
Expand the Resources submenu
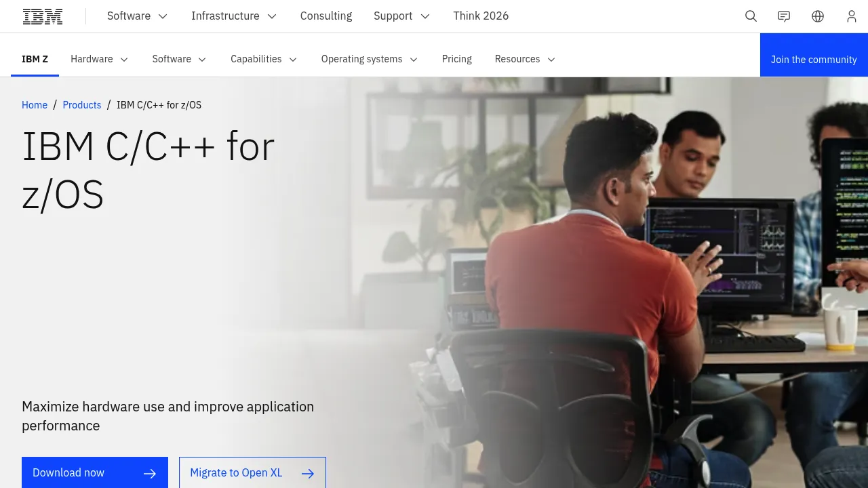[526, 59]
